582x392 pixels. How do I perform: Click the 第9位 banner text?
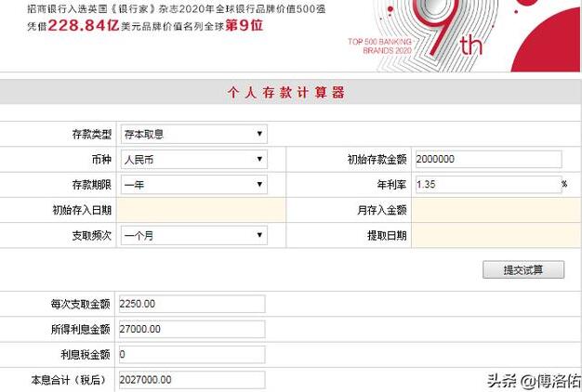pyautogui.click(x=245, y=25)
